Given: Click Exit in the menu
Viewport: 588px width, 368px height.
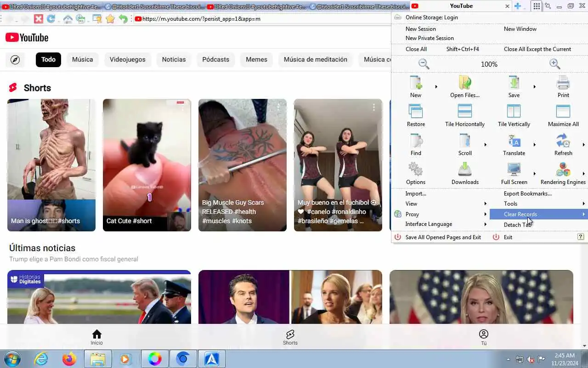Looking at the screenshot, I should 508,237.
